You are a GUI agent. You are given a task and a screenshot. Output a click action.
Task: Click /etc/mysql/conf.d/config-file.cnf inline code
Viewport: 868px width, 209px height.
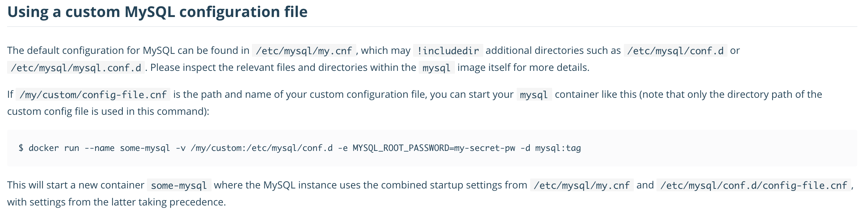754,185
